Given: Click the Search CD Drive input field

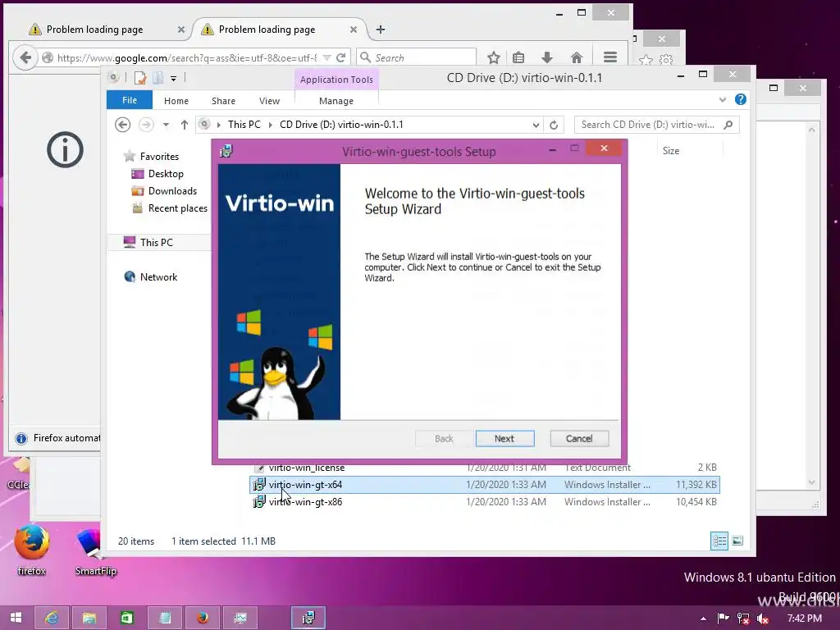Looking at the screenshot, I should pyautogui.click(x=648, y=125).
